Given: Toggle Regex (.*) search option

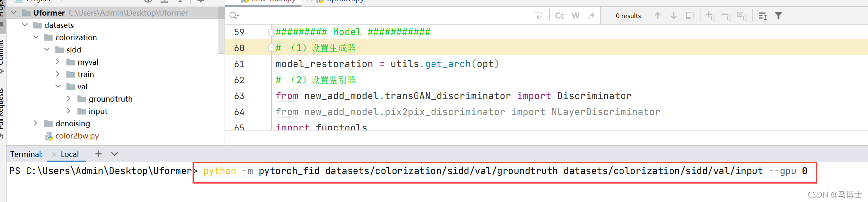Looking at the screenshot, I should [x=592, y=16].
